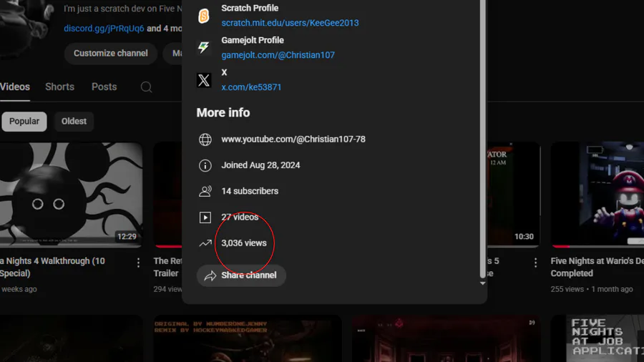Screen dimensions: 644x362
Task: Click the globe icon beside the channel URL
Action: 205,140
